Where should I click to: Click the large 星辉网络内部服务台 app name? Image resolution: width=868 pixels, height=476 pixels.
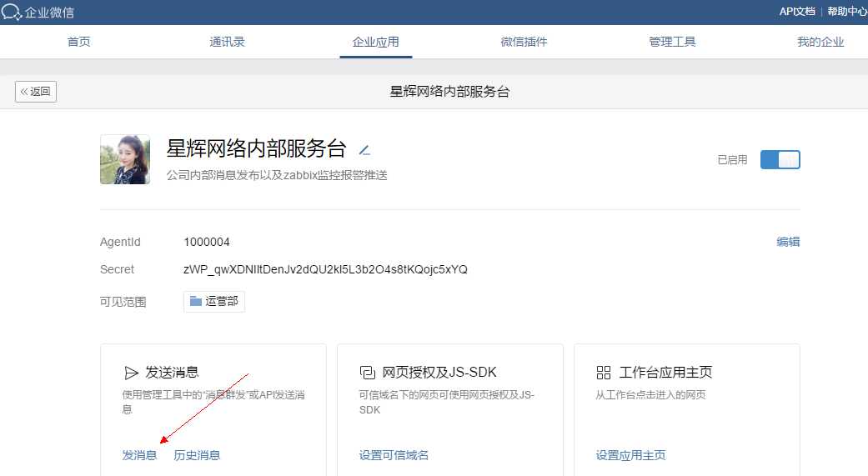coord(256,148)
